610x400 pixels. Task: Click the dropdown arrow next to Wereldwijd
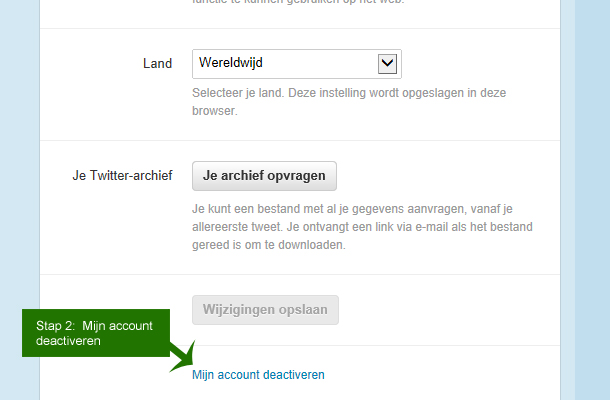387,64
